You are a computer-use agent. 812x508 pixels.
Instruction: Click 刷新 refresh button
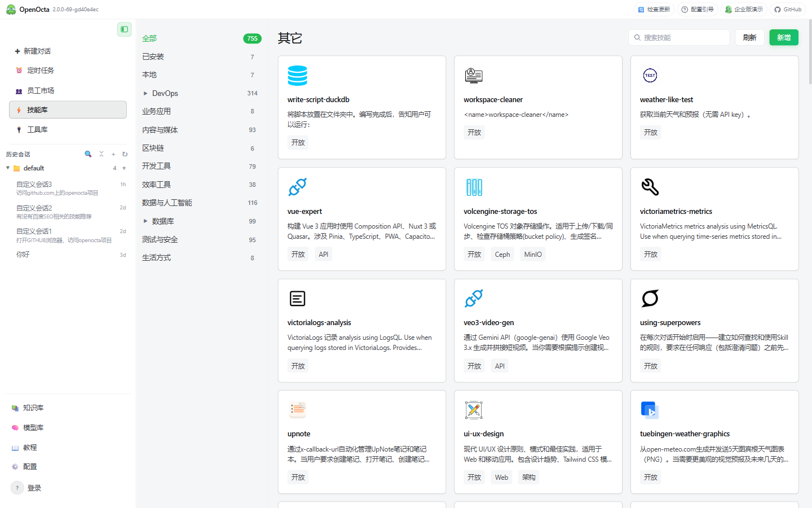749,37
